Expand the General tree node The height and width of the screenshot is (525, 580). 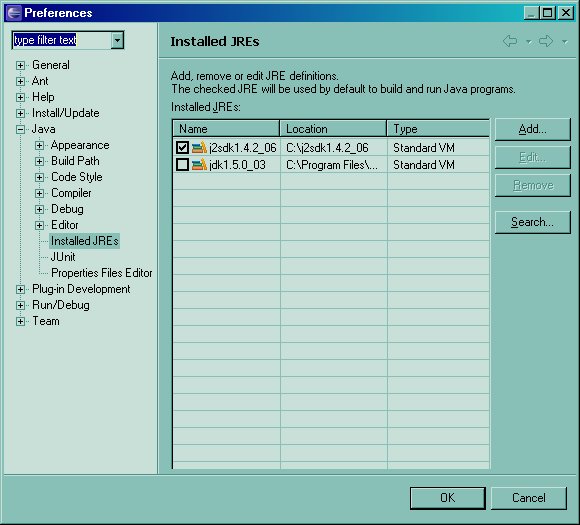click(20, 65)
